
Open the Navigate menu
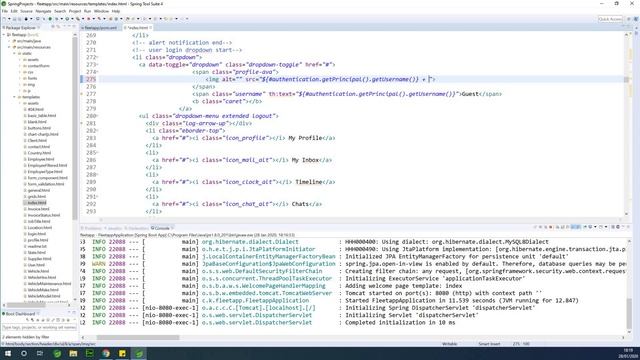(43, 11)
